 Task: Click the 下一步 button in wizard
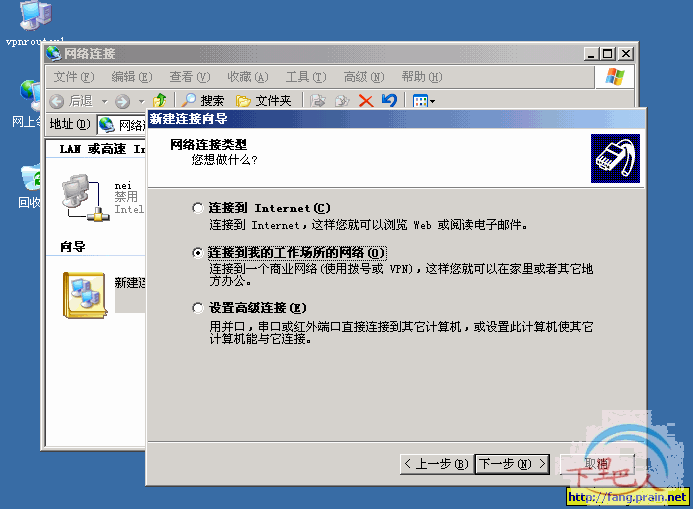(x=512, y=464)
